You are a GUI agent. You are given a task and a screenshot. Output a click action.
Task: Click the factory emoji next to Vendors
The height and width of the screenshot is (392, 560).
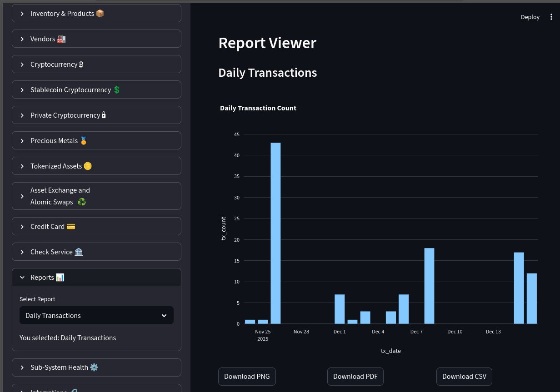61,39
